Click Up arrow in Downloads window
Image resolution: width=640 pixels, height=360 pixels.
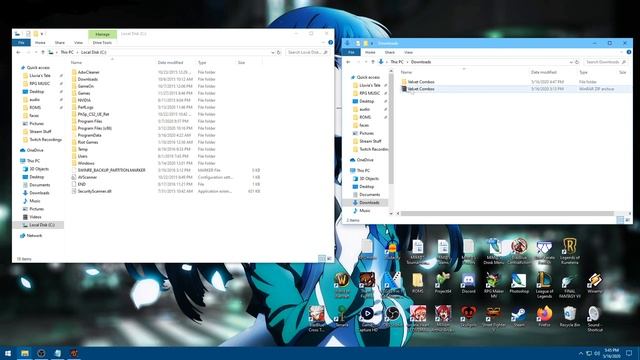tap(372, 62)
